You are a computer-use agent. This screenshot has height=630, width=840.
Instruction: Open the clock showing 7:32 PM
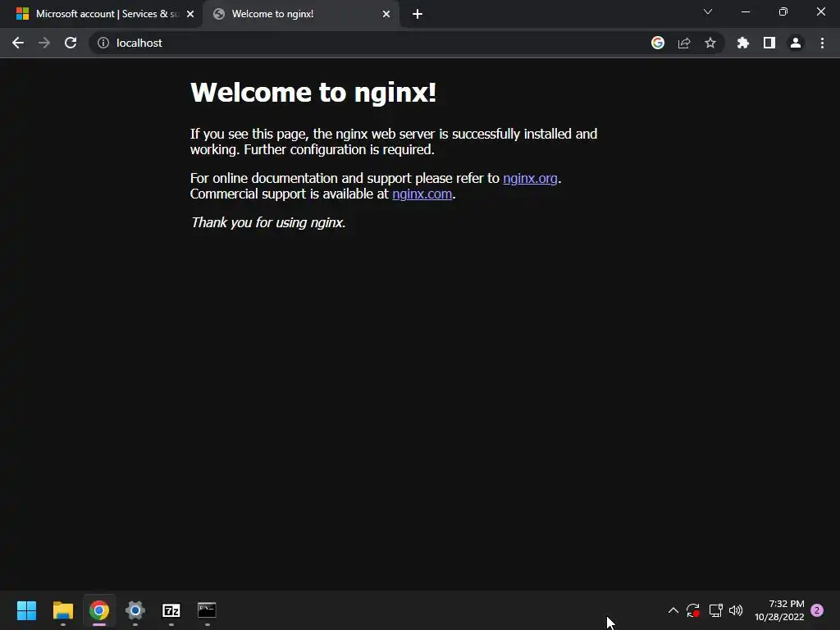coord(779,610)
